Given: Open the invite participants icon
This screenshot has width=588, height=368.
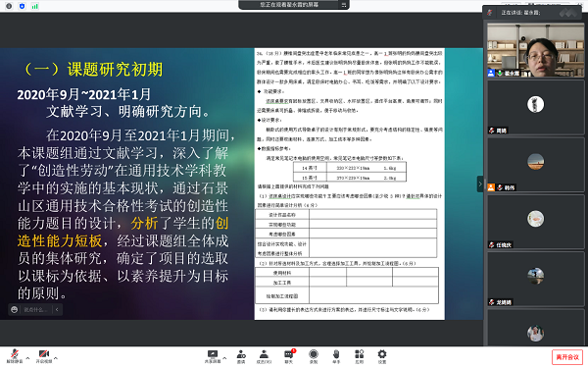Looking at the screenshot, I should (x=241, y=356).
